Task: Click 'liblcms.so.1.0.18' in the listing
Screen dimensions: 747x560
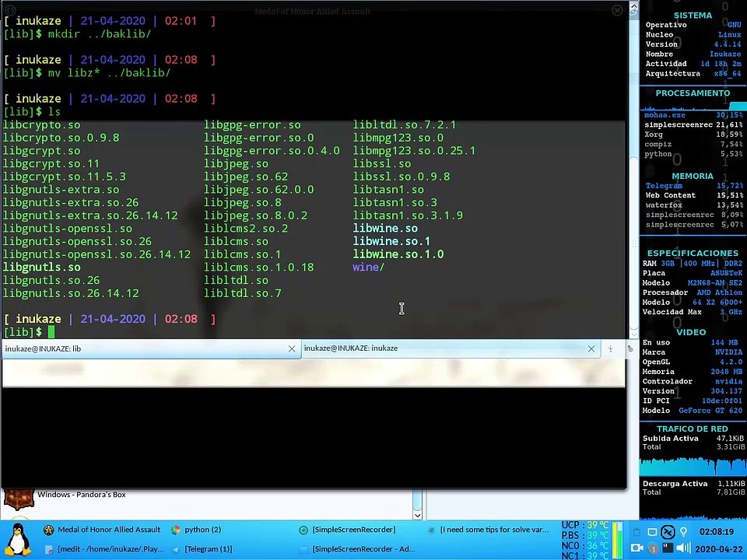Action: pyautogui.click(x=259, y=267)
